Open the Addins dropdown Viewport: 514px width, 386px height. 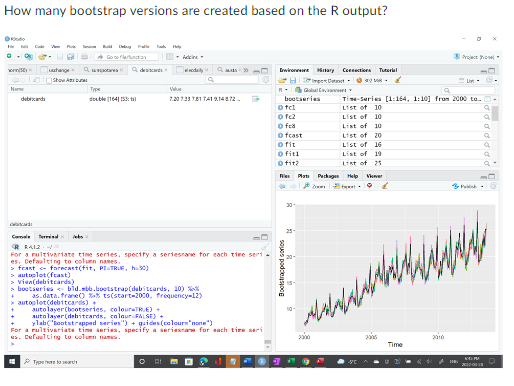click(x=193, y=57)
